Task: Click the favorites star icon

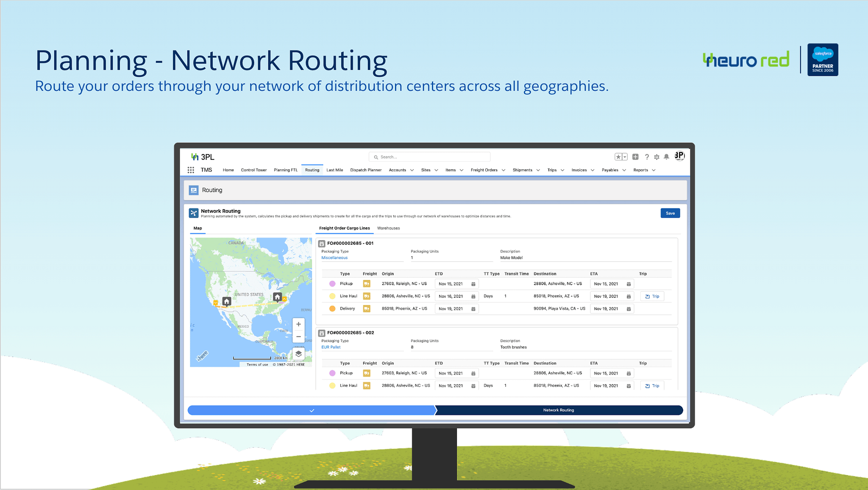Action: pos(619,157)
